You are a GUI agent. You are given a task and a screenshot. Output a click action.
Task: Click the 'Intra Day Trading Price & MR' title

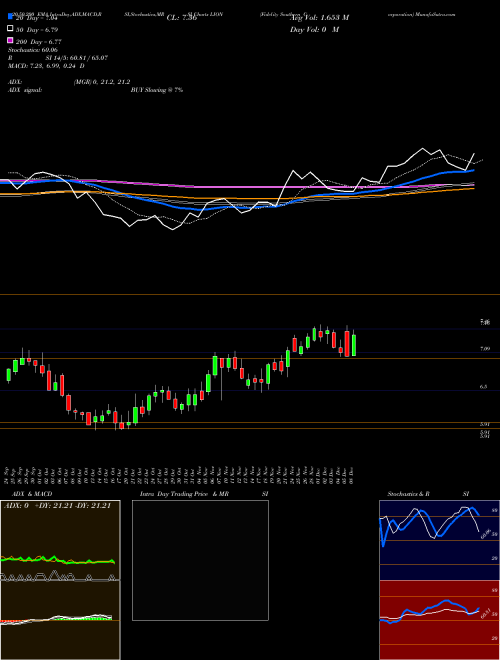184,494
